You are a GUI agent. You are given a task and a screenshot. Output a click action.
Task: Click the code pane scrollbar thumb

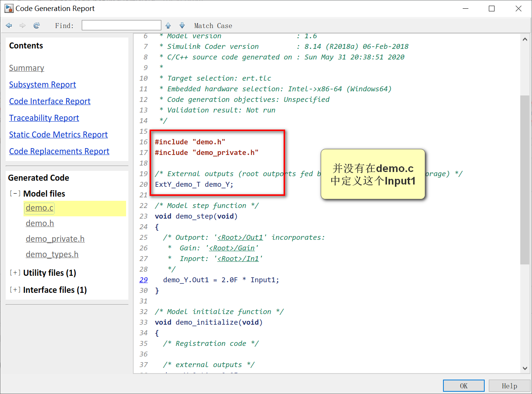point(525,180)
